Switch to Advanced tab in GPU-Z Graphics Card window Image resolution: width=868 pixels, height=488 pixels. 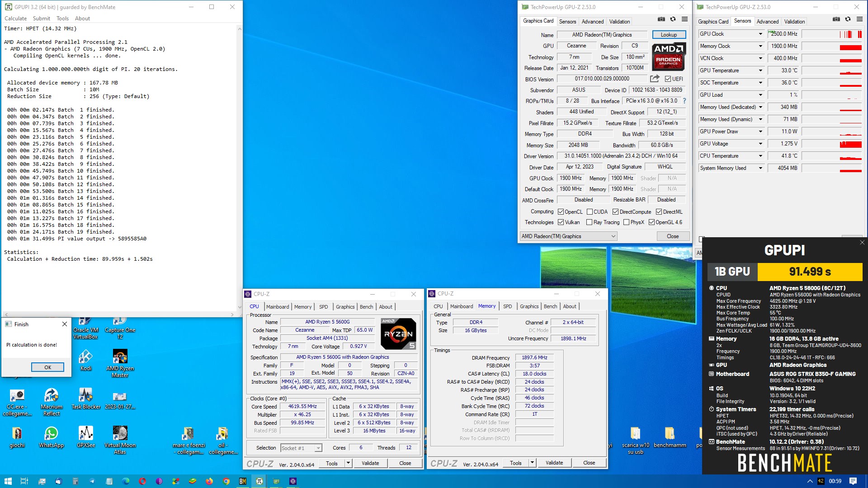coord(592,22)
